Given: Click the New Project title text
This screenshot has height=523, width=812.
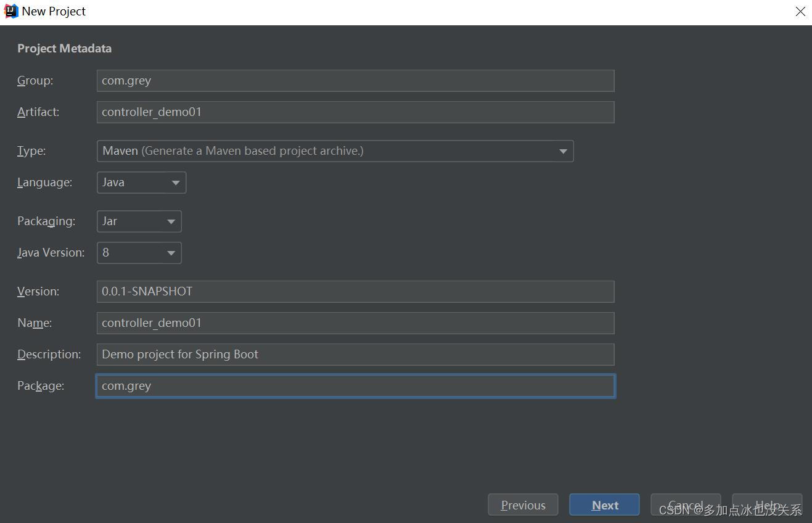Looking at the screenshot, I should pyautogui.click(x=54, y=11).
